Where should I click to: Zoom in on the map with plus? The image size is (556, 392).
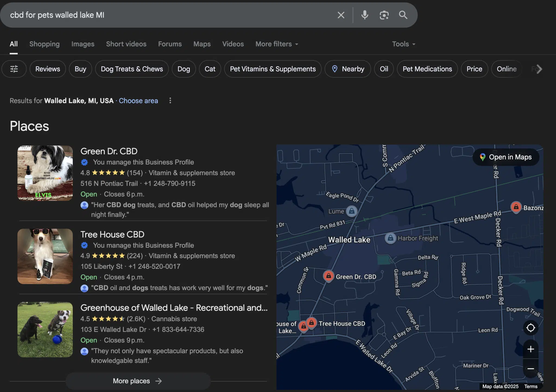pos(530,349)
